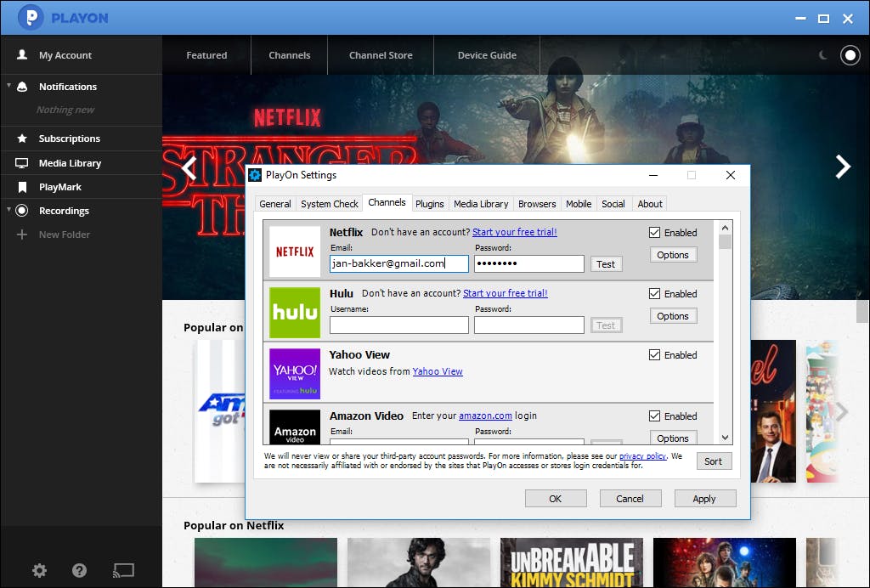The image size is (870, 588).
Task: Open settings gear in sidebar bottom
Action: (x=39, y=570)
